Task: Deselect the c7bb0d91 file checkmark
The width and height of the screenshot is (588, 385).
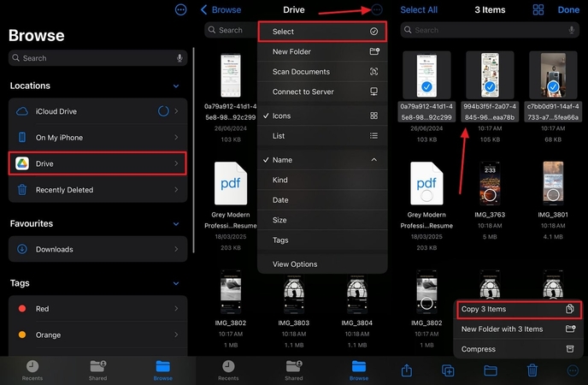Action: 553,86
